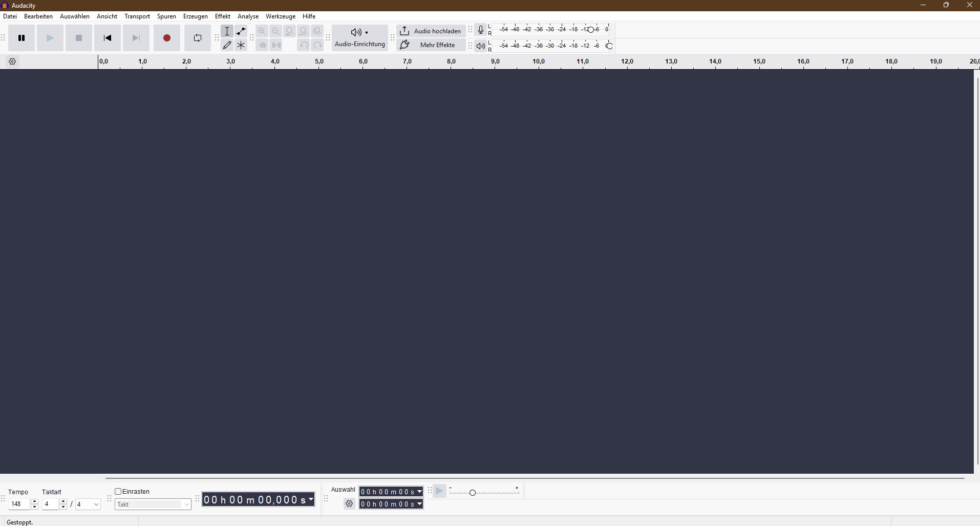
Task: Expand the Taktart denominator dropdown
Action: coord(96,504)
